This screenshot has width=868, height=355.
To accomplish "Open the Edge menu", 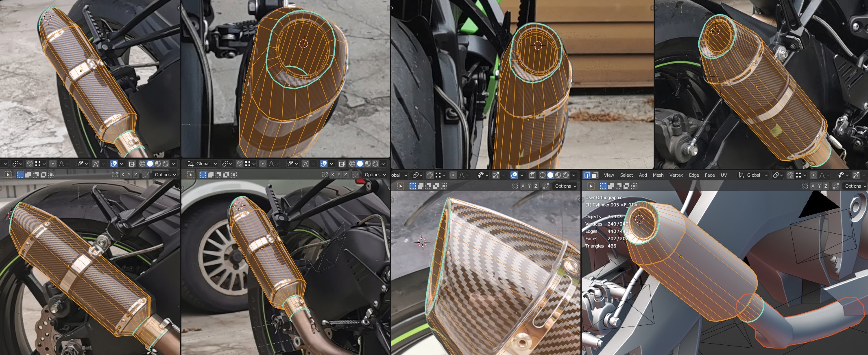I will pos(694,175).
